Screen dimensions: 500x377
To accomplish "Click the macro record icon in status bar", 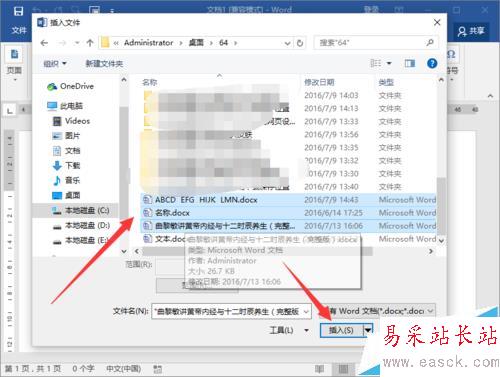I will click(x=158, y=369).
